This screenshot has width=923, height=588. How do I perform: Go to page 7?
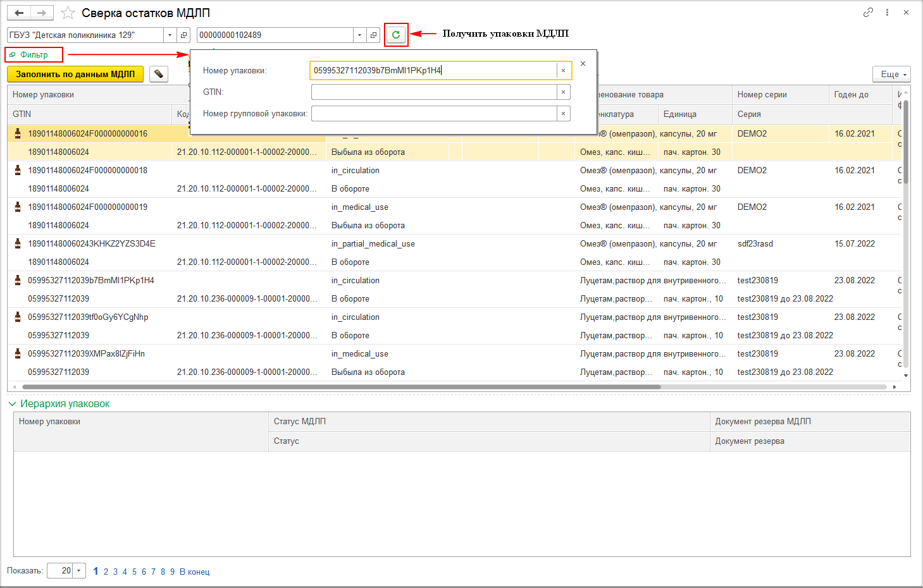[153, 572]
